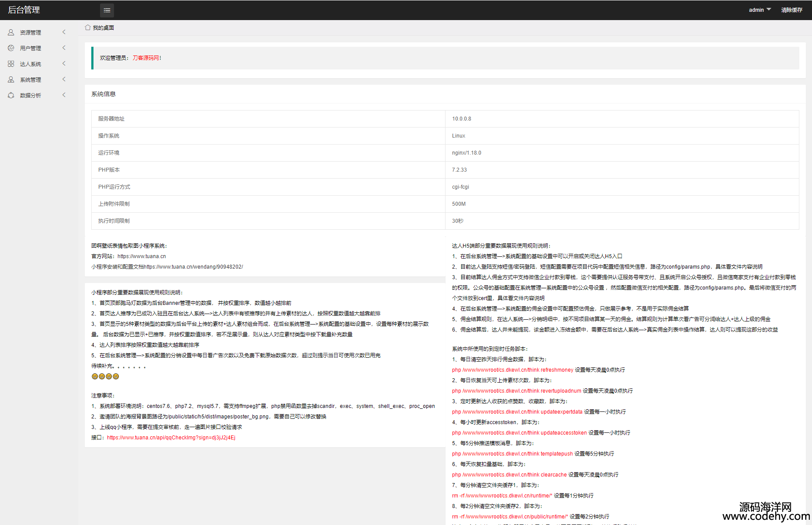The width and height of the screenshot is (812, 525).
Task: Click the 达人系统 grid icon
Action: click(x=11, y=64)
